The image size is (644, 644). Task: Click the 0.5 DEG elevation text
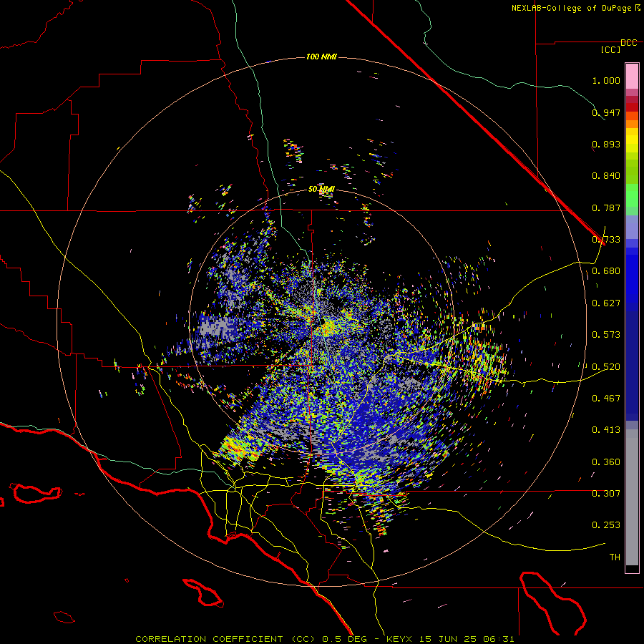pyautogui.click(x=344, y=639)
